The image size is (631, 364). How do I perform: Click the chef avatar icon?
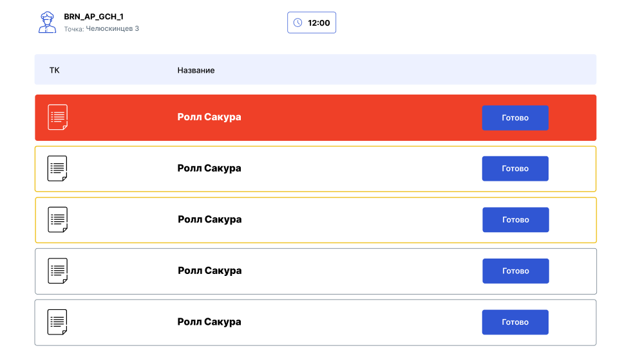pyautogui.click(x=48, y=23)
